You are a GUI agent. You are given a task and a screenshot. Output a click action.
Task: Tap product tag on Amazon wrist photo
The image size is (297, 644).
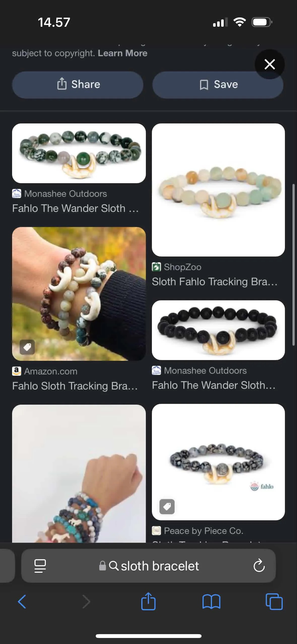tap(27, 347)
